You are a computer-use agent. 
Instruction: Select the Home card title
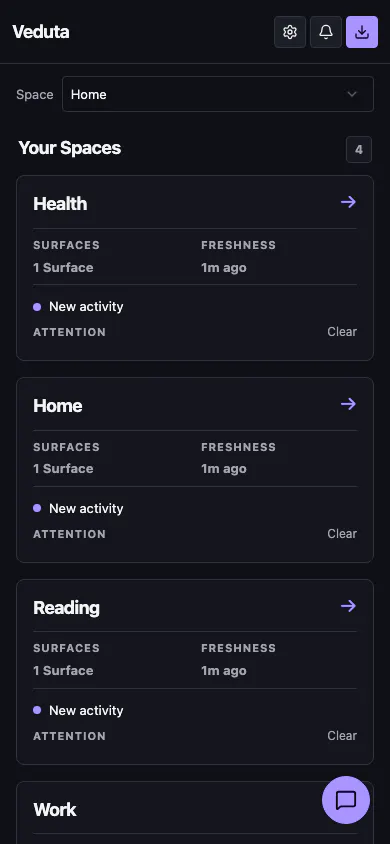[x=58, y=405]
